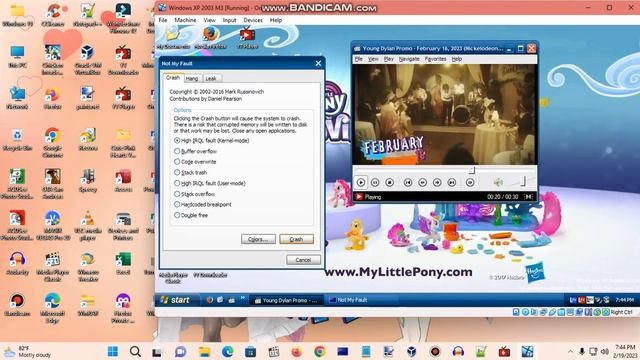Viewport: 640px width, 360px height.
Task: Click the Colors... button
Action: (258, 239)
